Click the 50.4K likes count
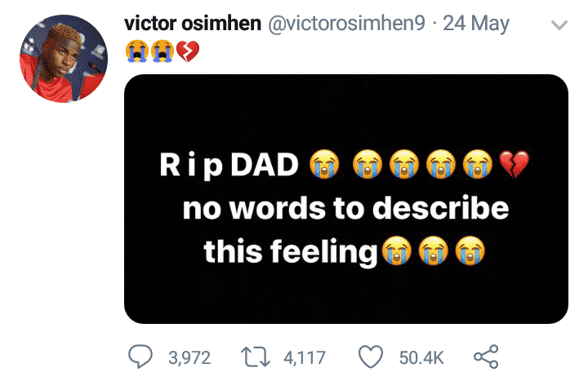 (x=421, y=357)
